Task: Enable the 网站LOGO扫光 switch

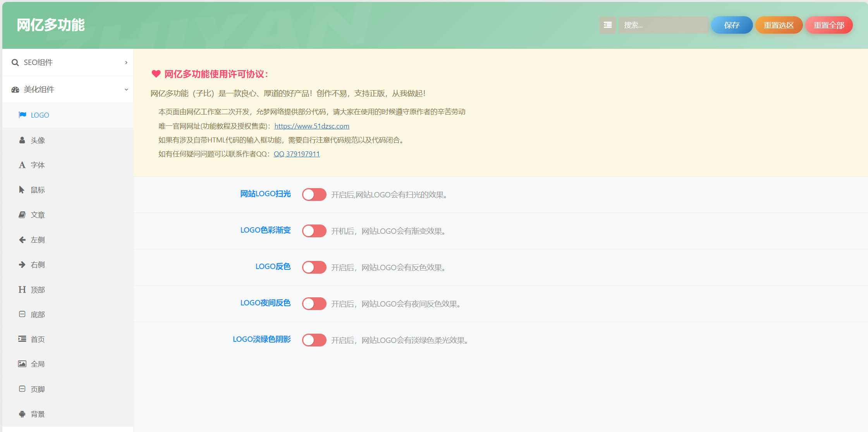Action: click(x=314, y=194)
